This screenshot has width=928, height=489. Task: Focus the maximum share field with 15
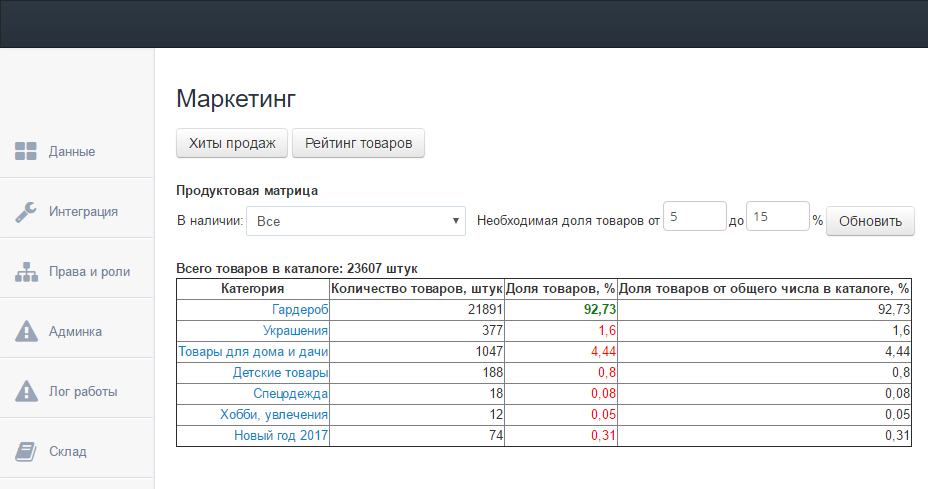pos(776,217)
